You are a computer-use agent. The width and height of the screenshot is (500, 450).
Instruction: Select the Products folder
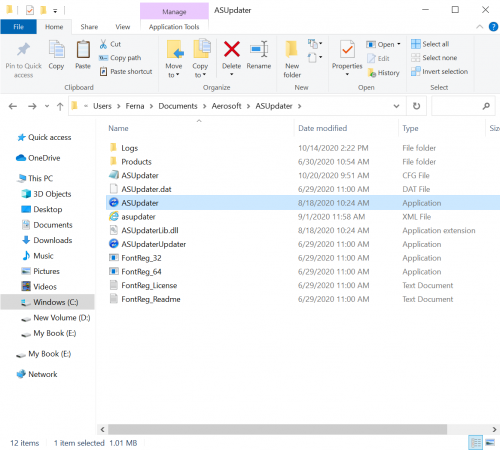[x=131, y=162]
